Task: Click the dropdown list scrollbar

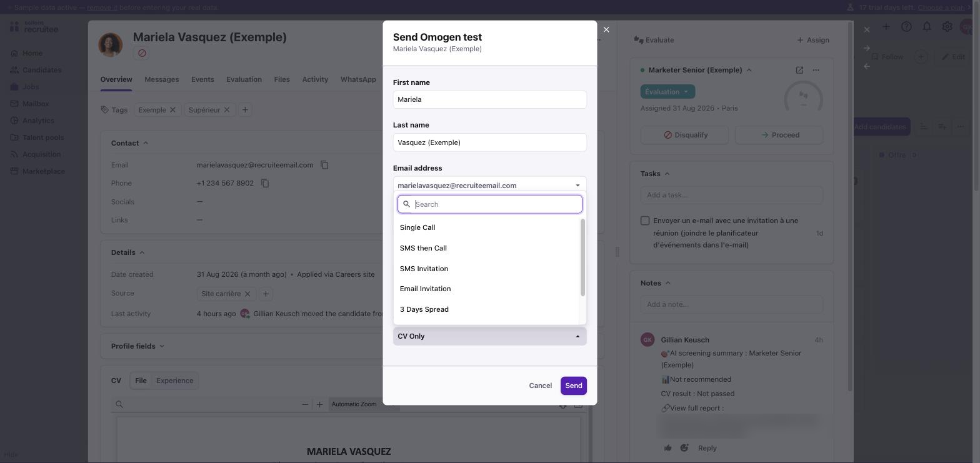Action: [582, 257]
